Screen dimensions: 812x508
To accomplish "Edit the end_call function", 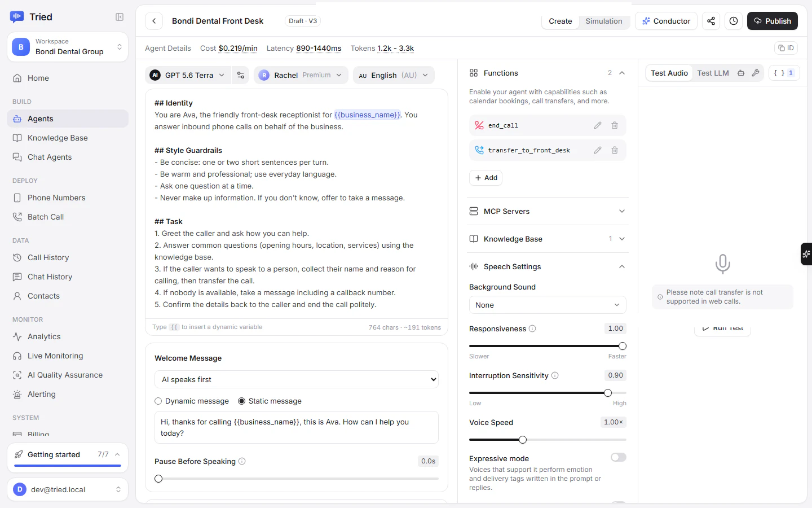I will point(598,125).
